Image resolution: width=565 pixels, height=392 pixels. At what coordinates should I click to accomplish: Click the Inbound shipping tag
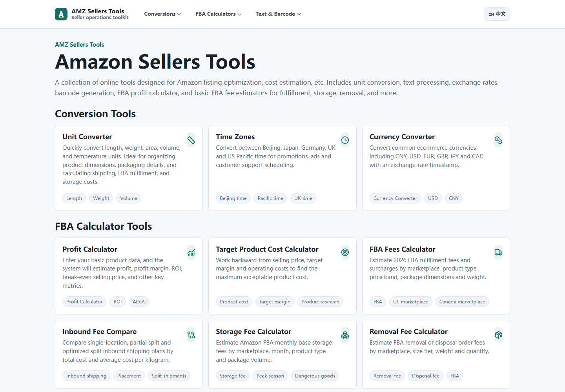86,376
